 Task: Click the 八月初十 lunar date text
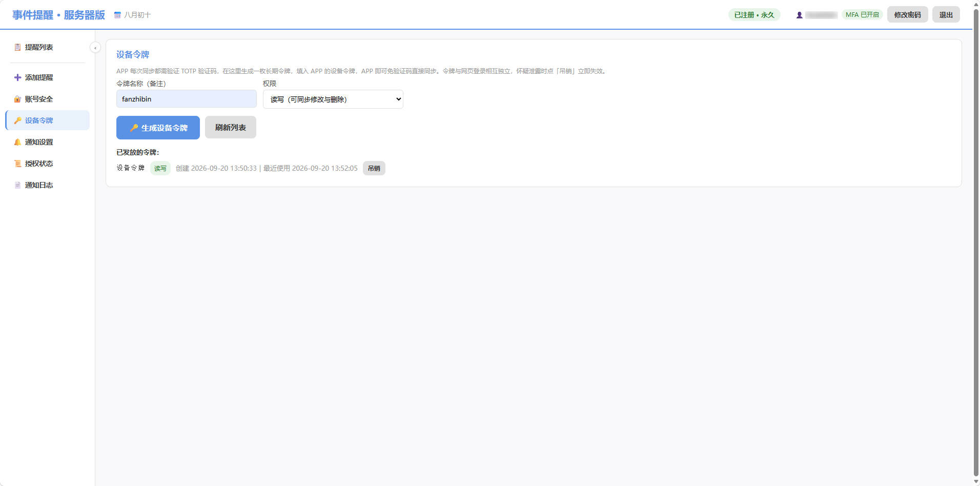[137, 15]
